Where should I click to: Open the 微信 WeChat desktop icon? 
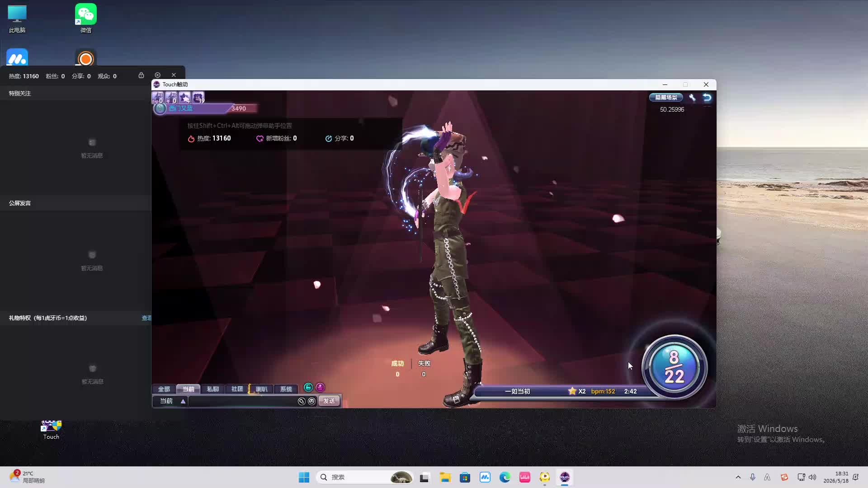pyautogui.click(x=86, y=19)
